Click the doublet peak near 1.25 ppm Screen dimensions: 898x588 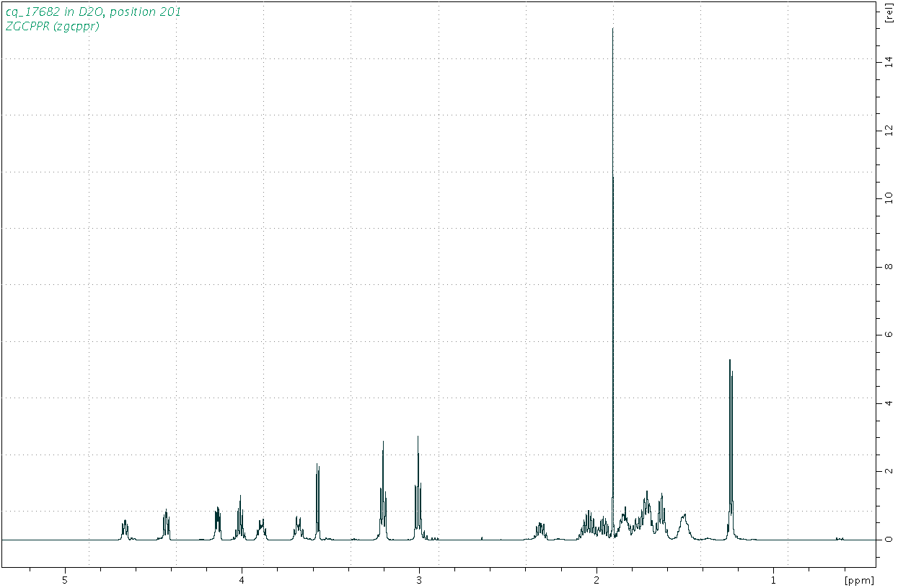tap(731, 449)
